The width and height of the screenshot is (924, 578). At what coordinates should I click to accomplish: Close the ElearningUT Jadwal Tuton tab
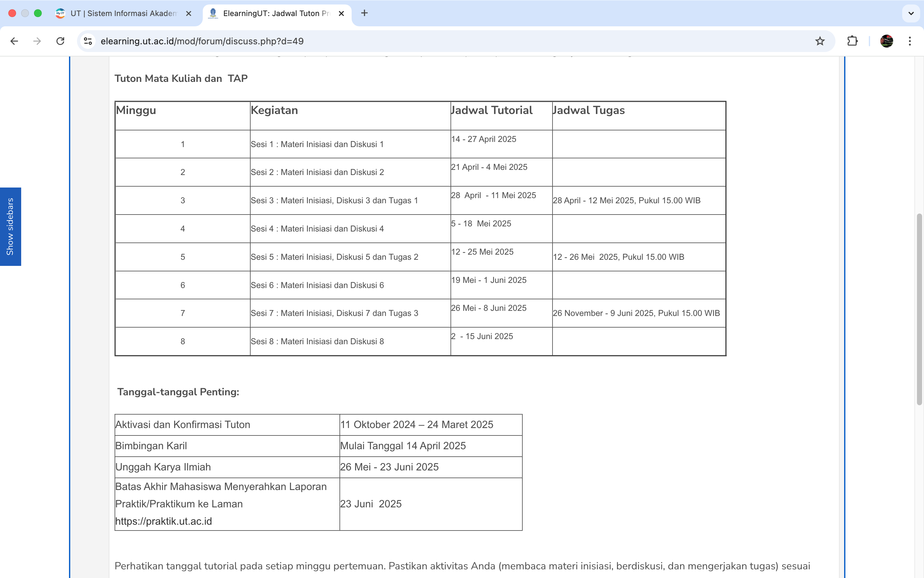click(341, 13)
